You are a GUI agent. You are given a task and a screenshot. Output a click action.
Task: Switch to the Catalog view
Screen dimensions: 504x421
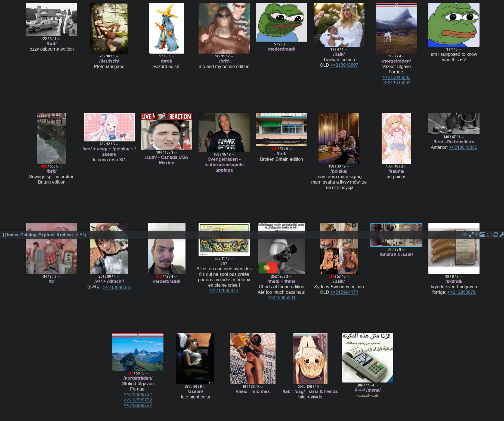point(28,235)
